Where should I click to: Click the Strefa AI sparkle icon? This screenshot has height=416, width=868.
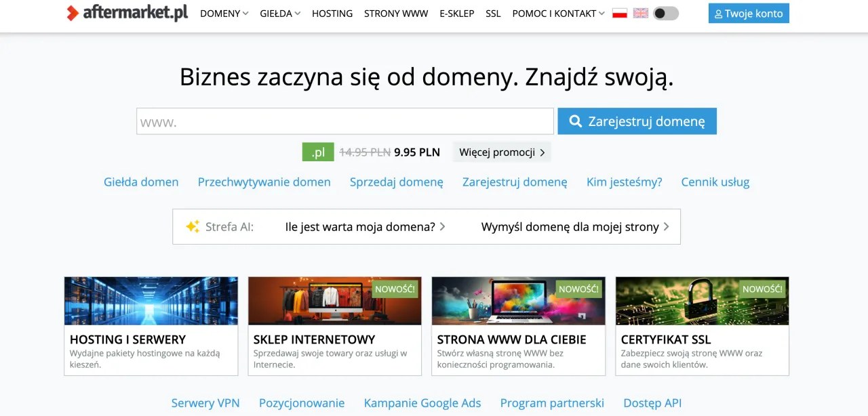coord(192,226)
